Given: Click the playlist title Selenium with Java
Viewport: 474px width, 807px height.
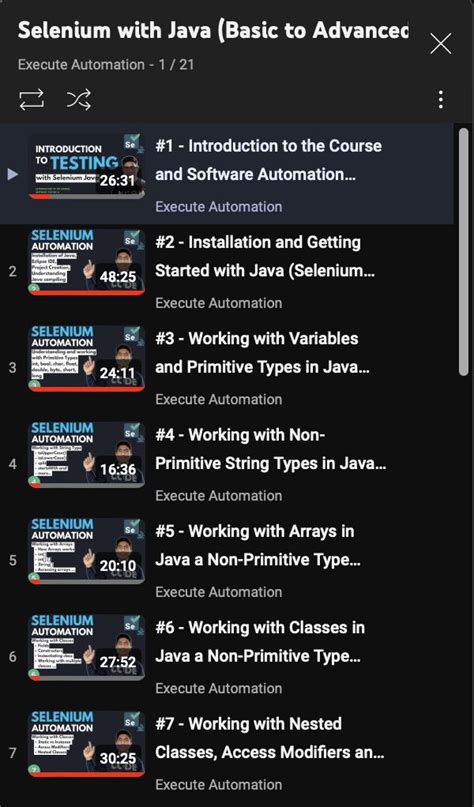Looking at the screenshot, I should pyautogui.click(x=214, y=31).
